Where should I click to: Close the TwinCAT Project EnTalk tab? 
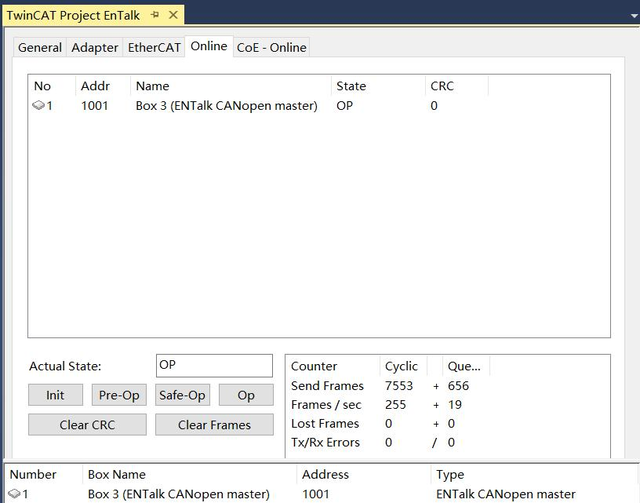click(173, 15)
